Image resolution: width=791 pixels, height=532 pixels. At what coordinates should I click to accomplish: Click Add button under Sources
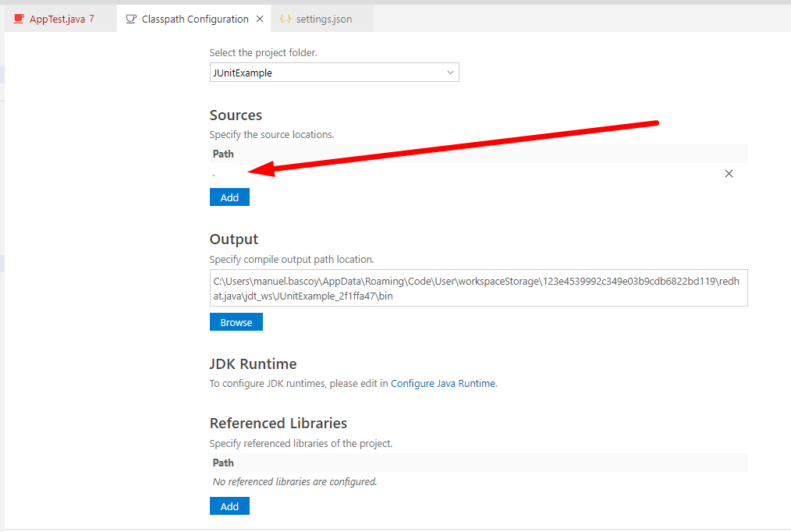click(x=229, y=197)
